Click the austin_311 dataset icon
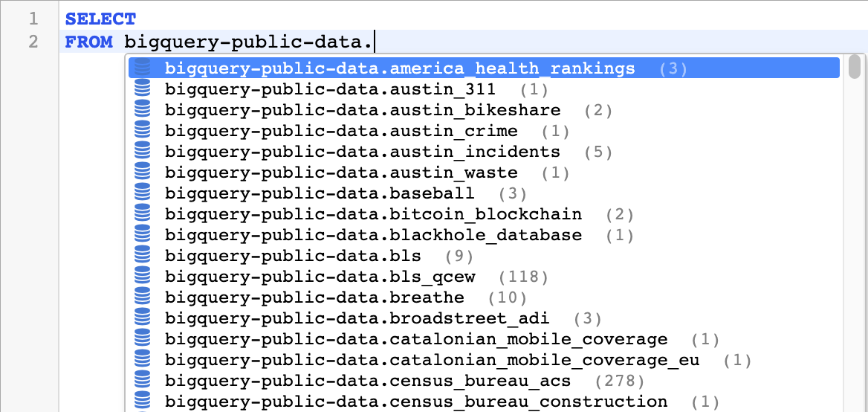This screenshot has width=868, height=412. pyautogui.click(x=142, y=89)
